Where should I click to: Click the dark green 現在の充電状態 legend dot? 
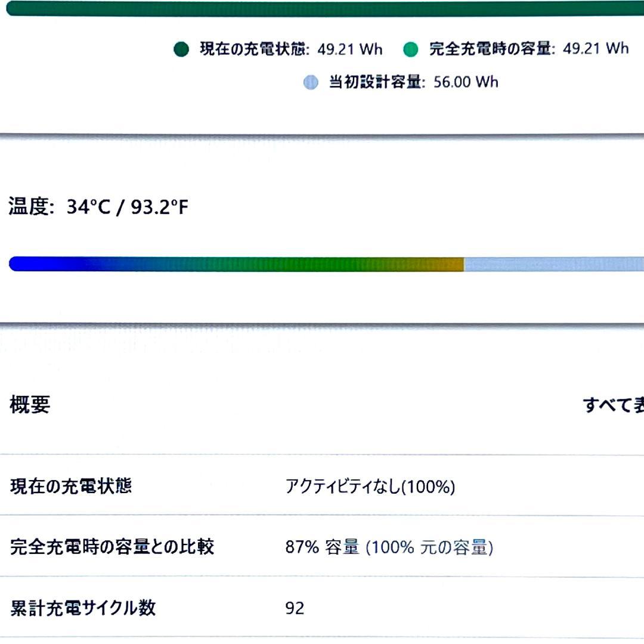[181, 49]
